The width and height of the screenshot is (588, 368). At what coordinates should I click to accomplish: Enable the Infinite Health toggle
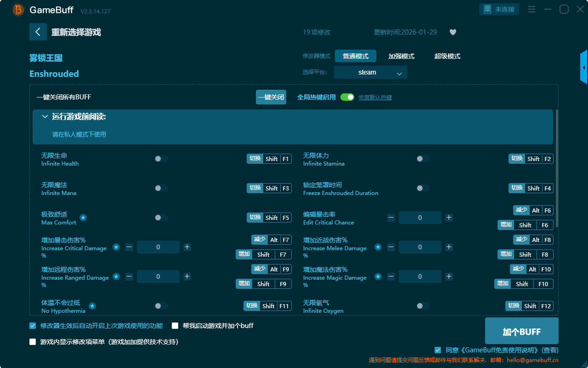[161, 159]
